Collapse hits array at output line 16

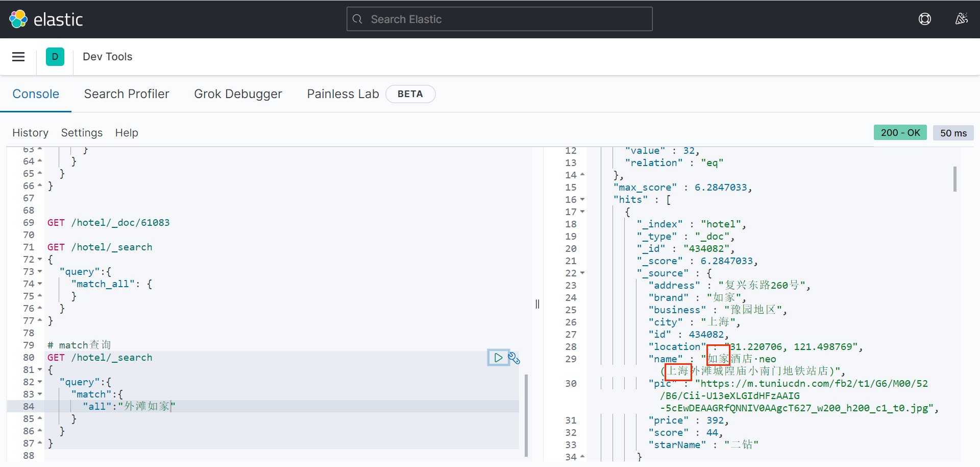point(582,200)
